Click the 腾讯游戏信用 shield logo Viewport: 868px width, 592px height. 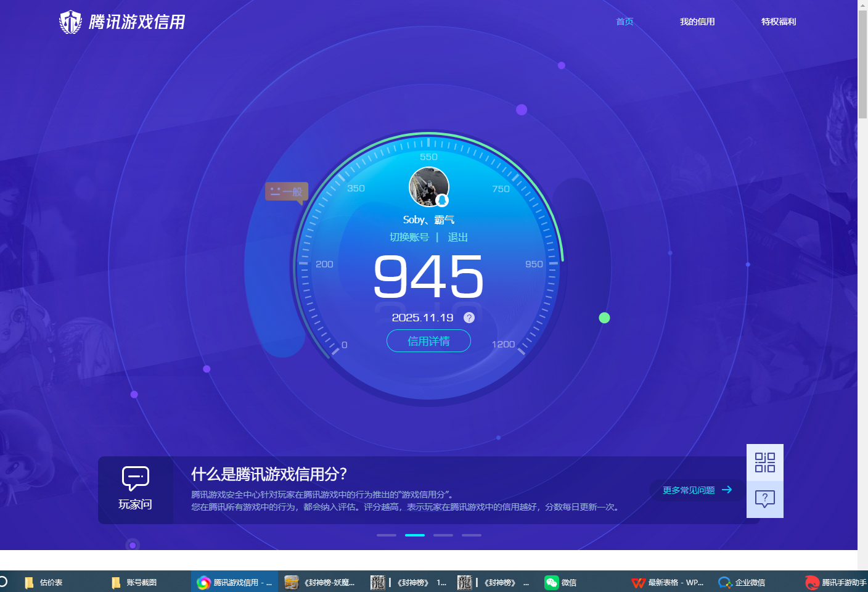(70, 22)
